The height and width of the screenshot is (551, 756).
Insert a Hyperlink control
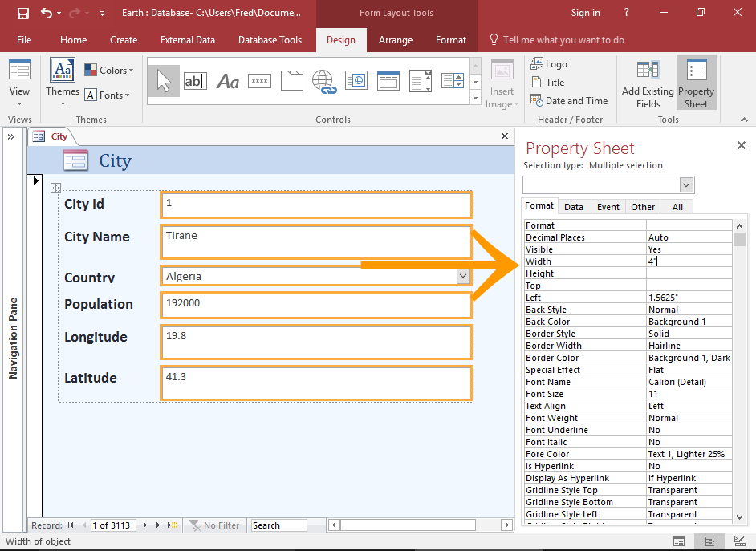pos(323,81)
